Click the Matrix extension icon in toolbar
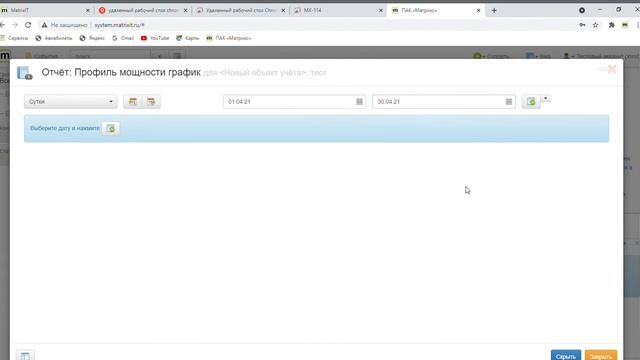The width and height of the screenshot is (640, 360). pos(625,25)
